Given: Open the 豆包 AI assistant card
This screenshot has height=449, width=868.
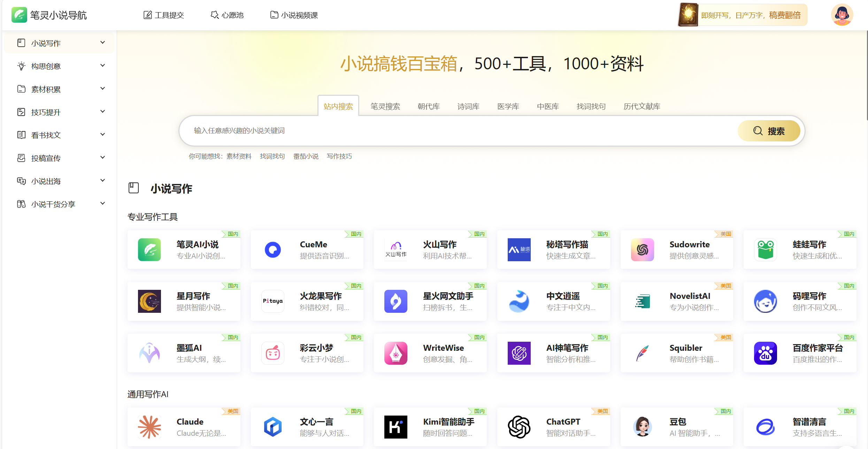Looking at the screenshot, I should [x=677, y=427].
